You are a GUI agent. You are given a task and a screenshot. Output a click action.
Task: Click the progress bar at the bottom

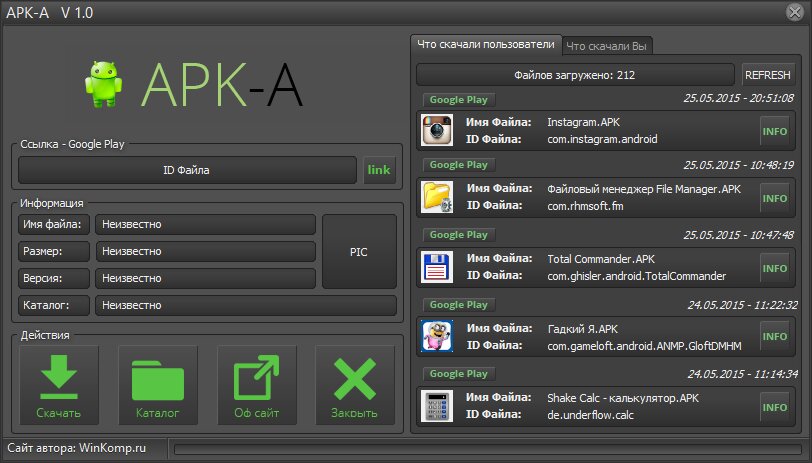point(487,448)
